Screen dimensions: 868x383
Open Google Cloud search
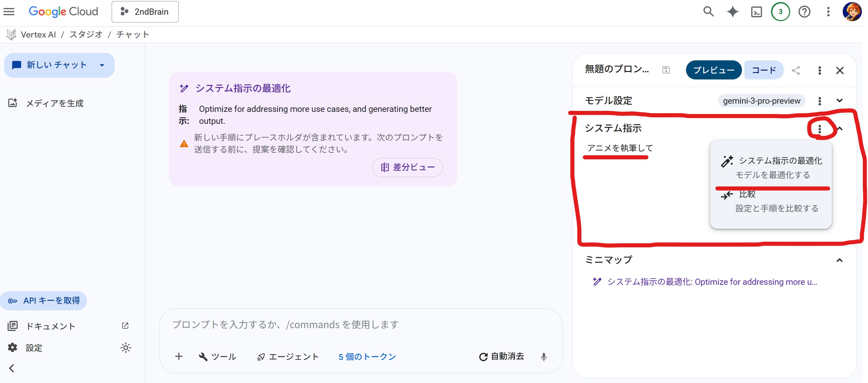tap(708, 11)
